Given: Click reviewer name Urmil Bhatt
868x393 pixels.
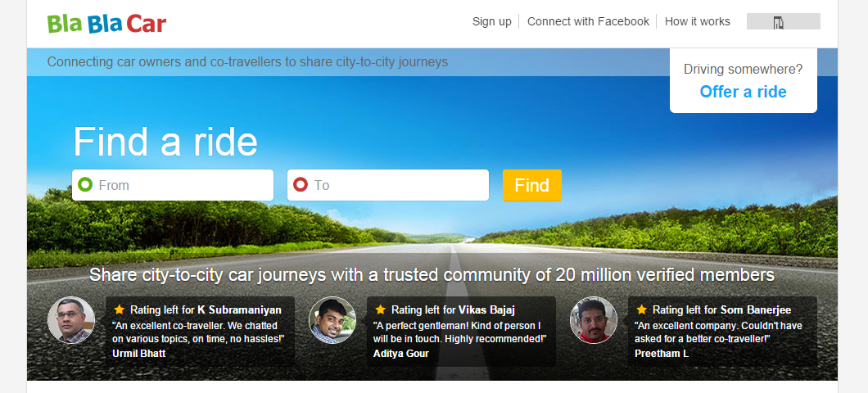Looking at the screenshot, I should pos(138,353).
